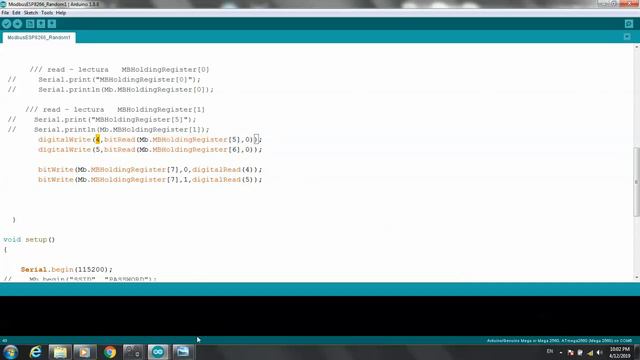Click the network signal tray icon

tap(590, 353)
